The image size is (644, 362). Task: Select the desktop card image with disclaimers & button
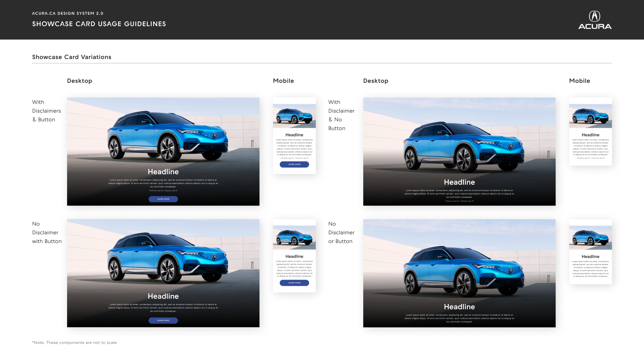(x=163, y=152)
